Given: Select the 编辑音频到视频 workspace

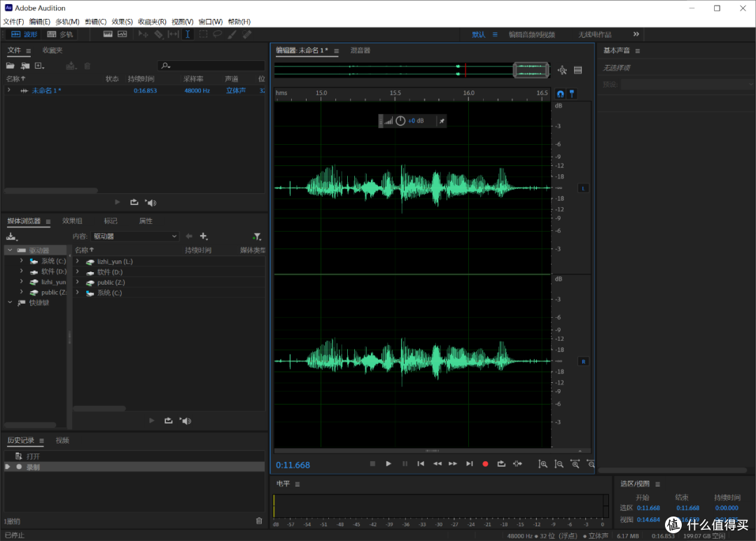Looking at the screenshot, I should tap(531, 34).
